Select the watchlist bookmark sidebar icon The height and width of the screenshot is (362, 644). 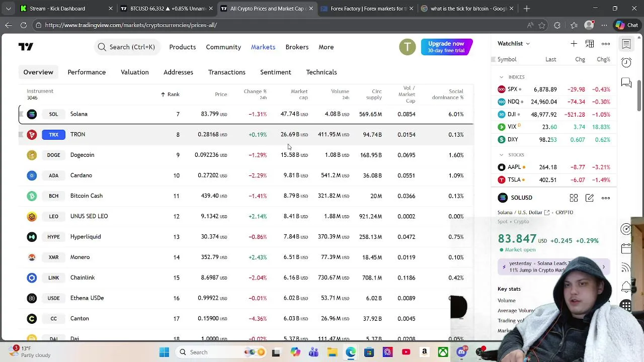click(x=626, y=44)
